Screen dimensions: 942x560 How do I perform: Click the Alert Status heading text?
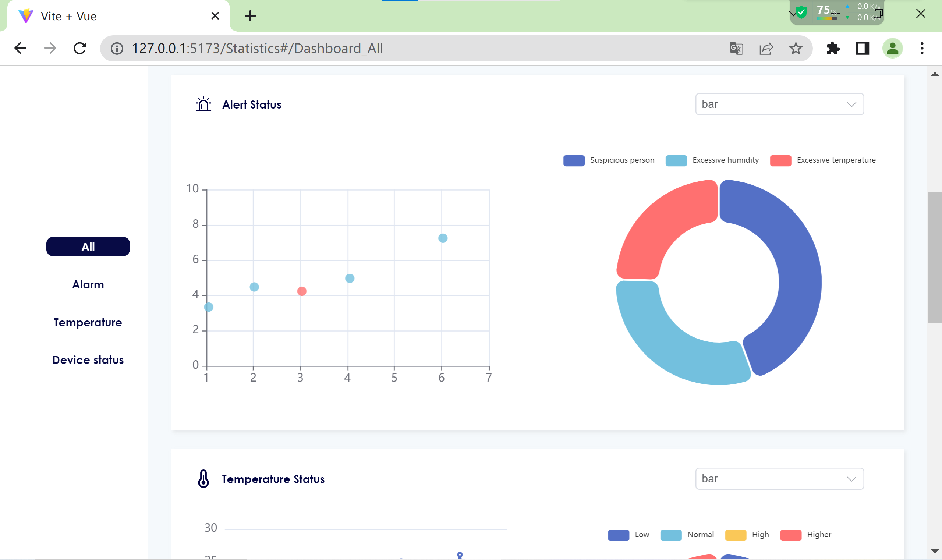[252, 104]
